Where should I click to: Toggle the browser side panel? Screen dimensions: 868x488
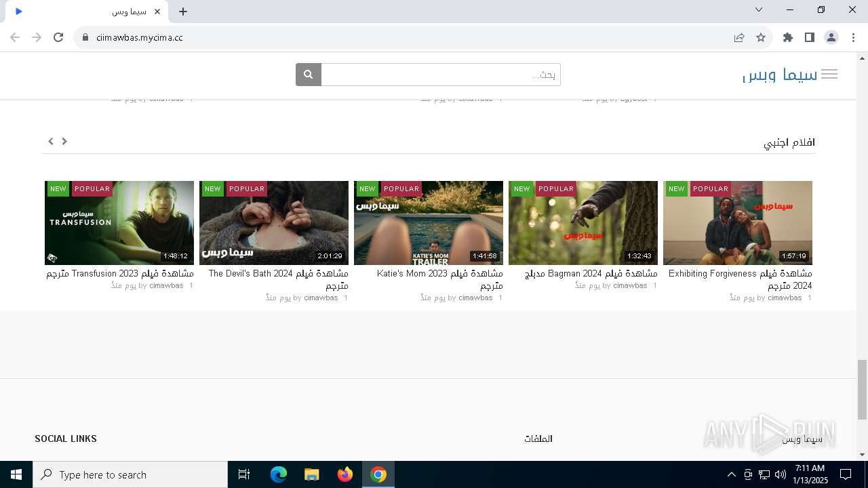[810, 37]
